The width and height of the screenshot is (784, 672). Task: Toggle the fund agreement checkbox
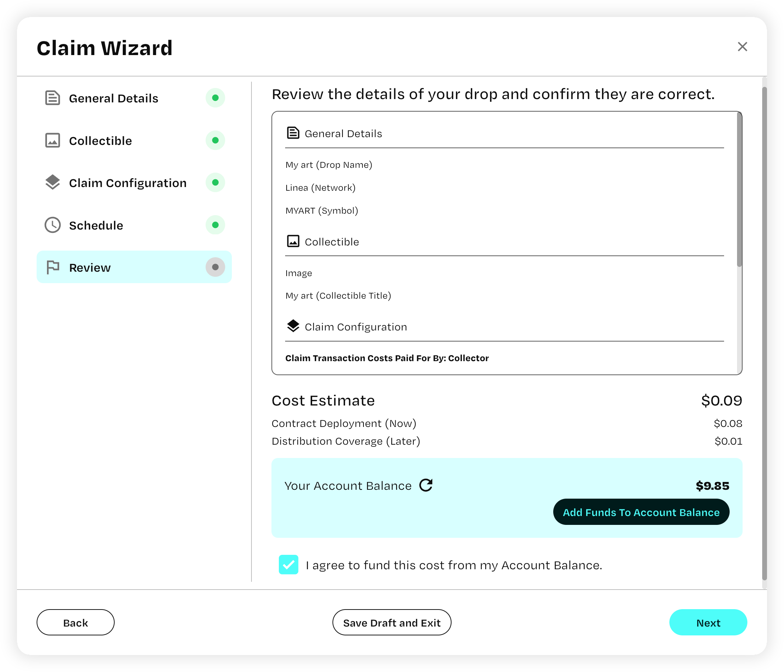pos(288,565)
